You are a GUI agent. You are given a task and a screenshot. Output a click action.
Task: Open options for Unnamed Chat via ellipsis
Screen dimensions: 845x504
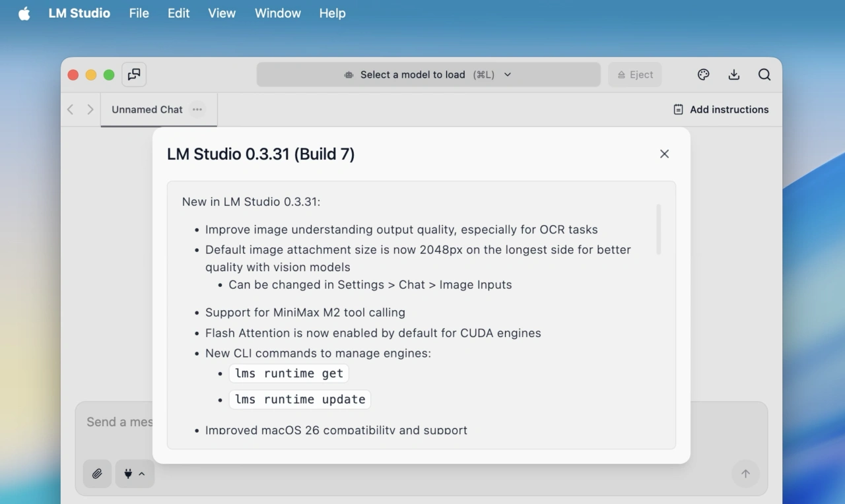[197, 109]
